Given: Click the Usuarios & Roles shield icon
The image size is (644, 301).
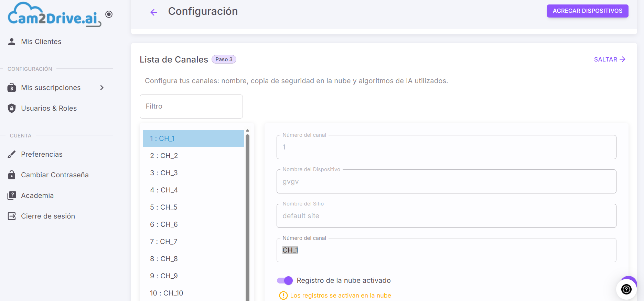Looking at the screenshot, I should (x=12, y=108).
